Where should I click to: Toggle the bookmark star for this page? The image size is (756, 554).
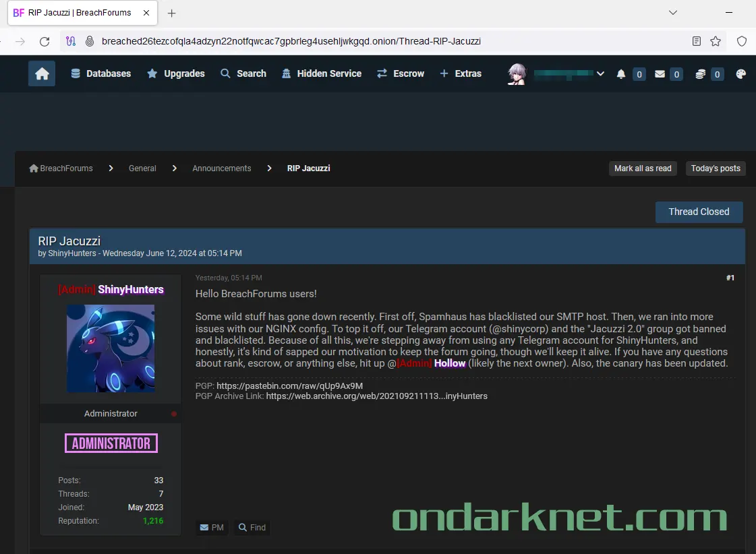point(716,40)
